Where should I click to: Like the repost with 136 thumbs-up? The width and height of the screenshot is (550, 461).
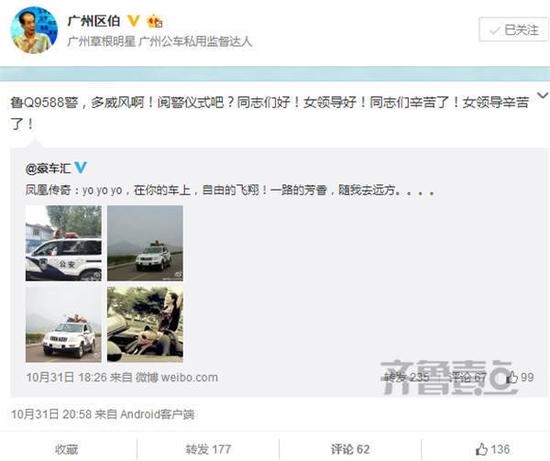click(493, 449)
